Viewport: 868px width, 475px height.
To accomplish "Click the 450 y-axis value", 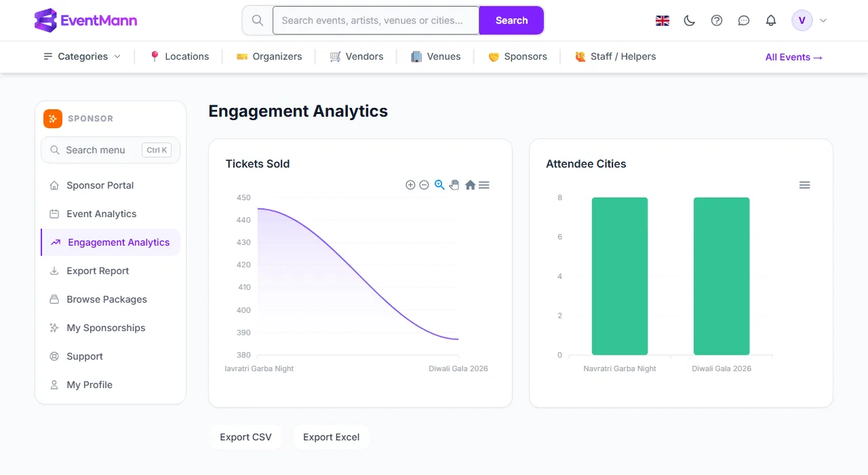I will (x=243, y=197).
